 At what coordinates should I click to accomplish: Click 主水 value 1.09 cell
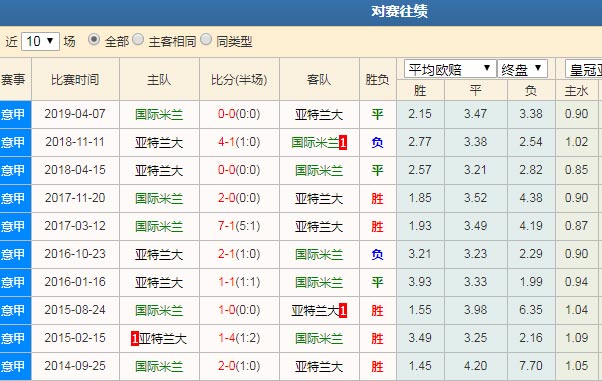(577, 338)
